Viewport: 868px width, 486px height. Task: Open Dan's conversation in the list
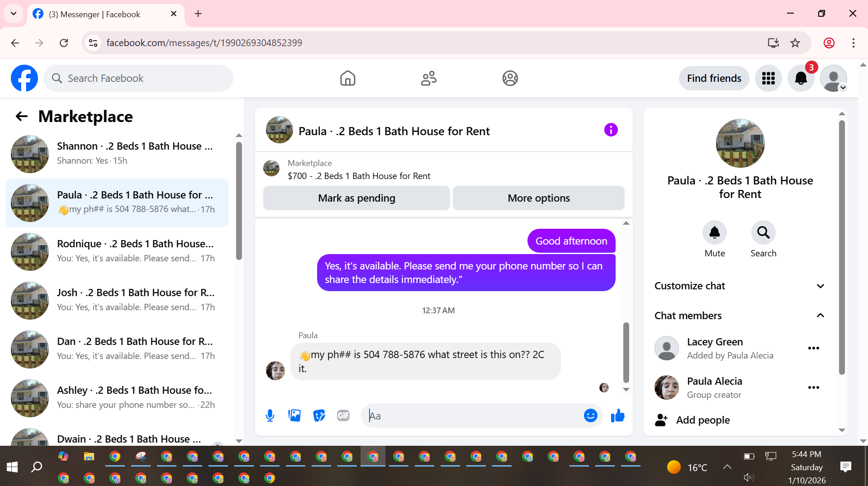(x=117, y=349)
